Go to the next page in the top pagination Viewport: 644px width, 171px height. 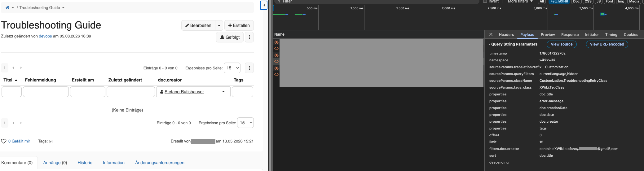[21, 68]
